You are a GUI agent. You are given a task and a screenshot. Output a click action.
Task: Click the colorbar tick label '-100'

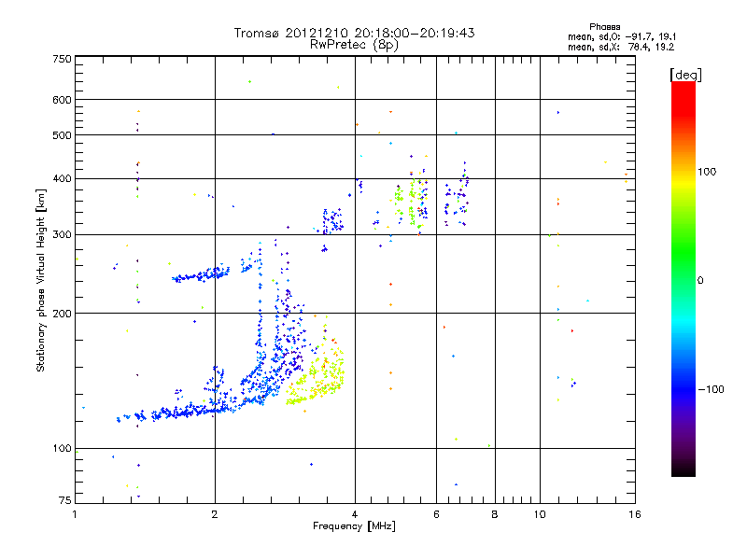point(711,389)
